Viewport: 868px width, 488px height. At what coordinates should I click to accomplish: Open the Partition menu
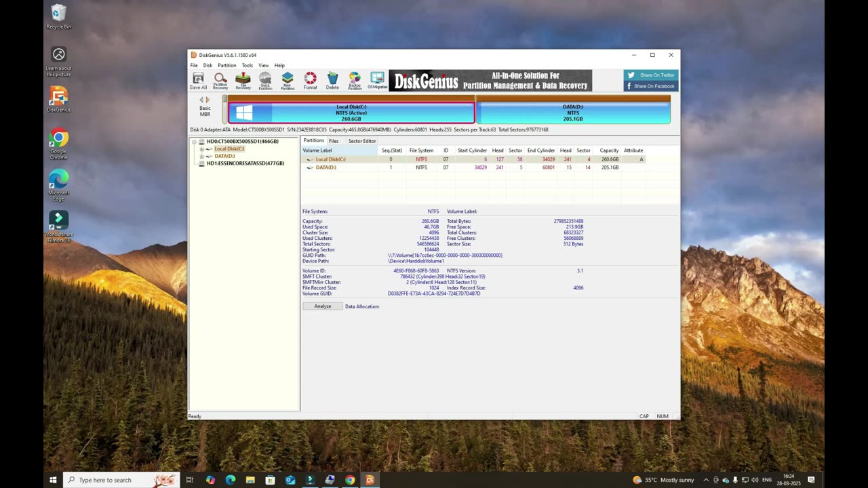[227, 66]
